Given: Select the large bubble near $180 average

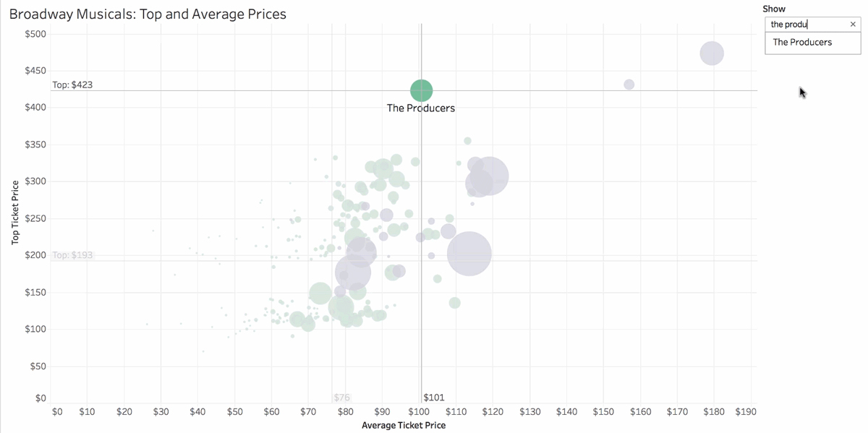Looking at the screenshot, I should tap(712, 53).
